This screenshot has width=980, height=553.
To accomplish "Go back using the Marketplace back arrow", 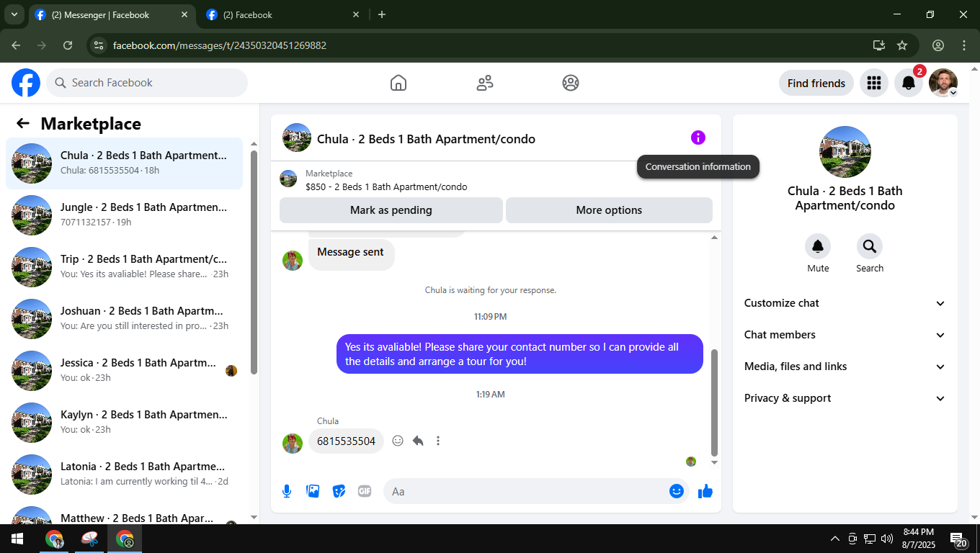I will click(x=23, y=123).
